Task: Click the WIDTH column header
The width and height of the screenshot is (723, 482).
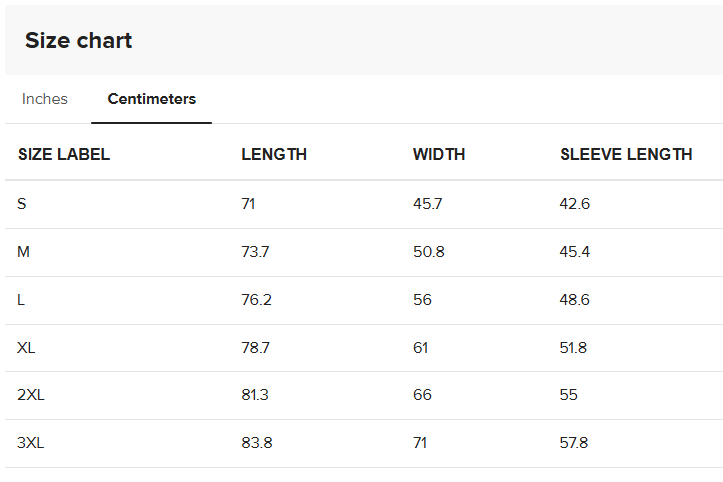Action: [x=439, y=154]
